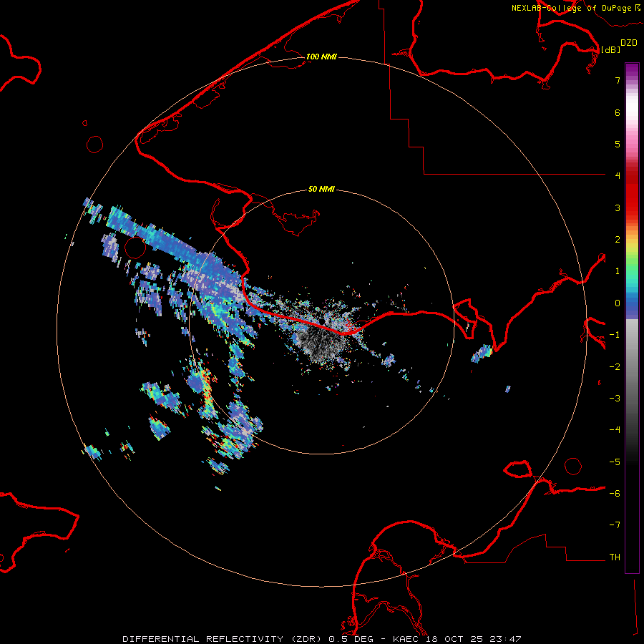Click the -4 dB tick label on the scale

click(615, 430)
